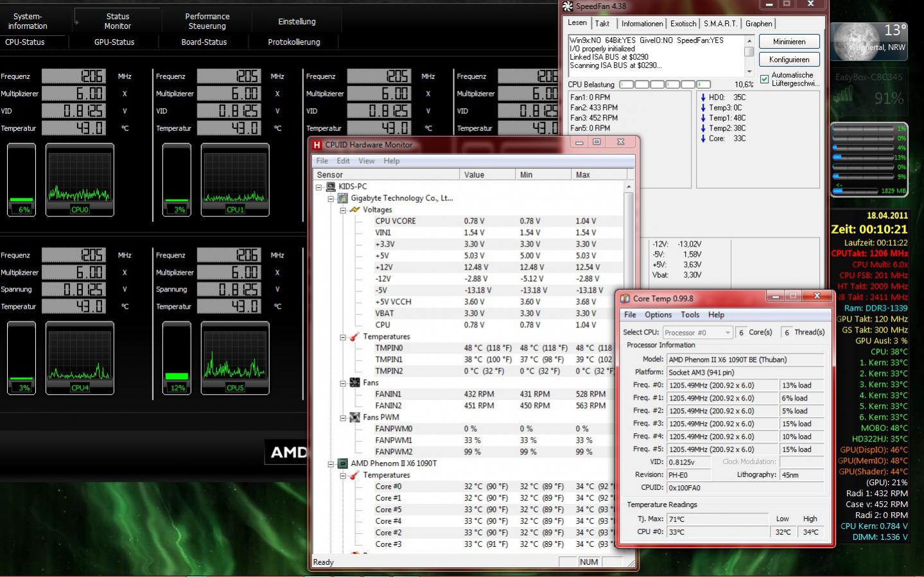
Task: Collapse the KIDS-PC tree node
Action: point(318,187)
